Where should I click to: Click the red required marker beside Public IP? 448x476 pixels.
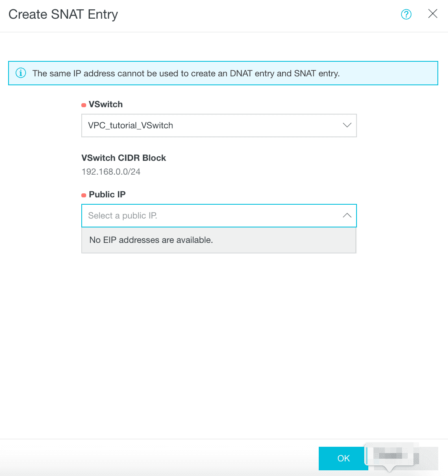tap(84, 195)
